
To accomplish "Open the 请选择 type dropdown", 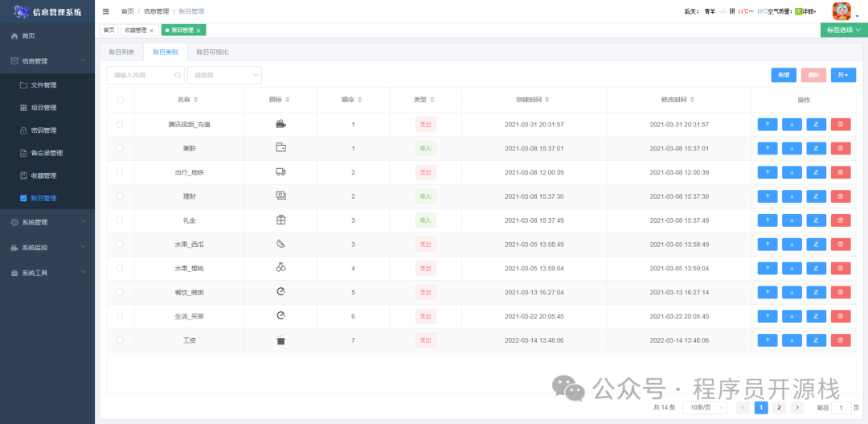I will point(225,75).
